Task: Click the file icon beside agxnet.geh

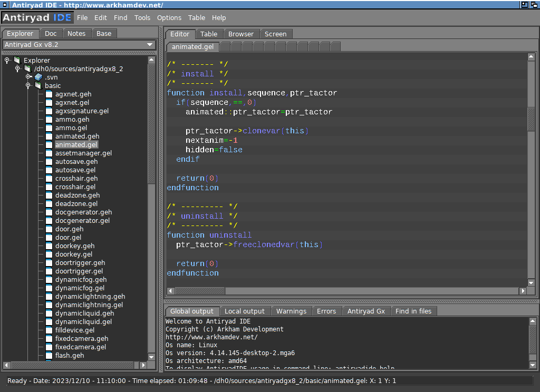Action: [49, 94]
